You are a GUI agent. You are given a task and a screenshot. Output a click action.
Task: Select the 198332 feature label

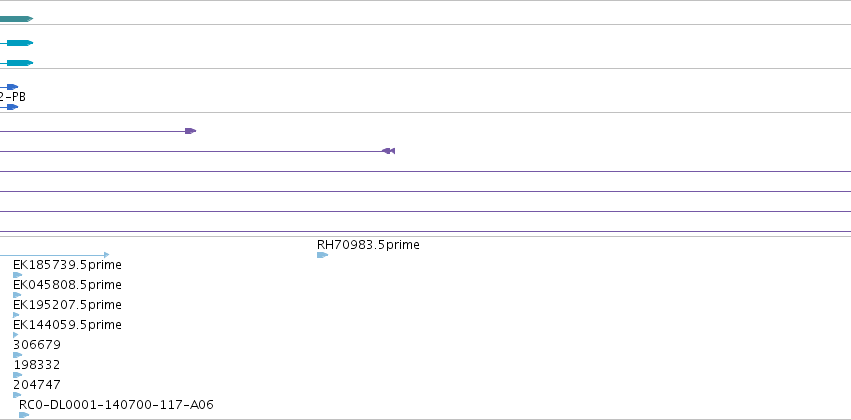pyautogui.click(x=37, y=365)
